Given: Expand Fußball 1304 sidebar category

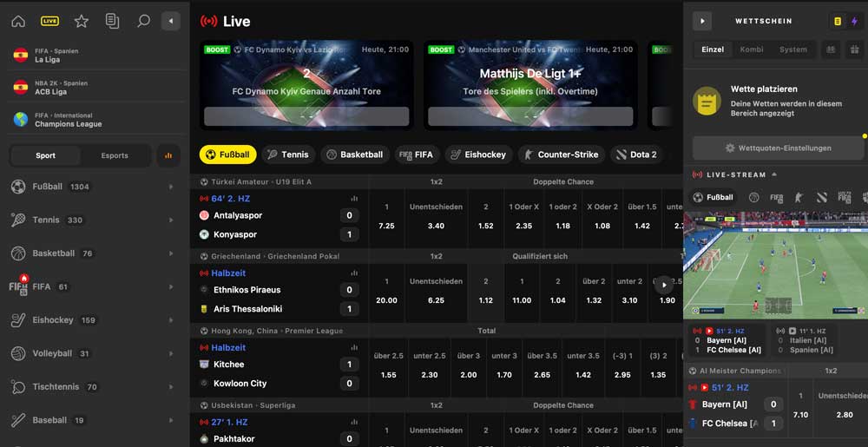Looking at the screenshot, I should tap(94, 187).
